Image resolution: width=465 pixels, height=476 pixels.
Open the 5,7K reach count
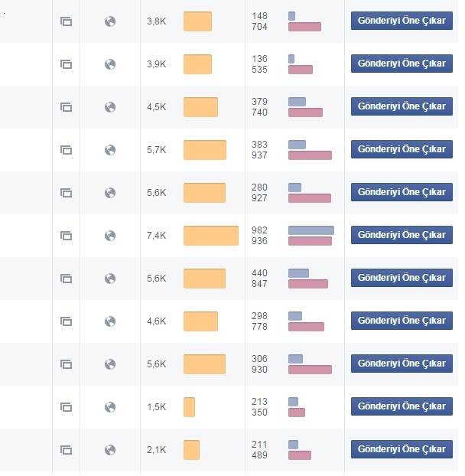157,150
